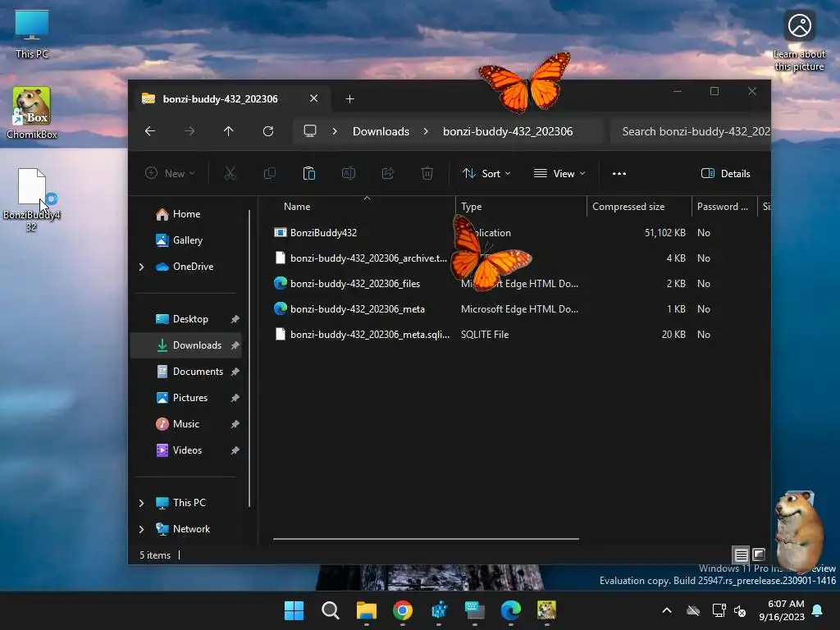Select the bonzi-buddy-432_202306 tab
The height and width of the screenshot is (630, 840).
[220, 98]
